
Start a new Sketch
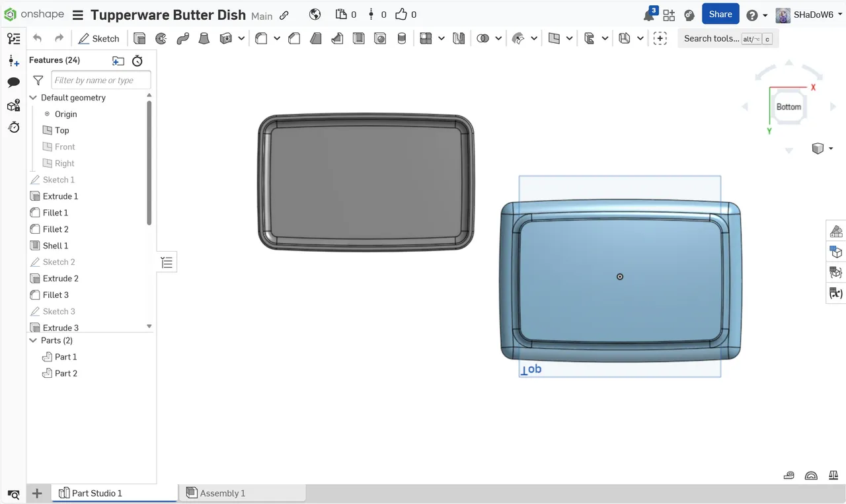tap(99, 38)
